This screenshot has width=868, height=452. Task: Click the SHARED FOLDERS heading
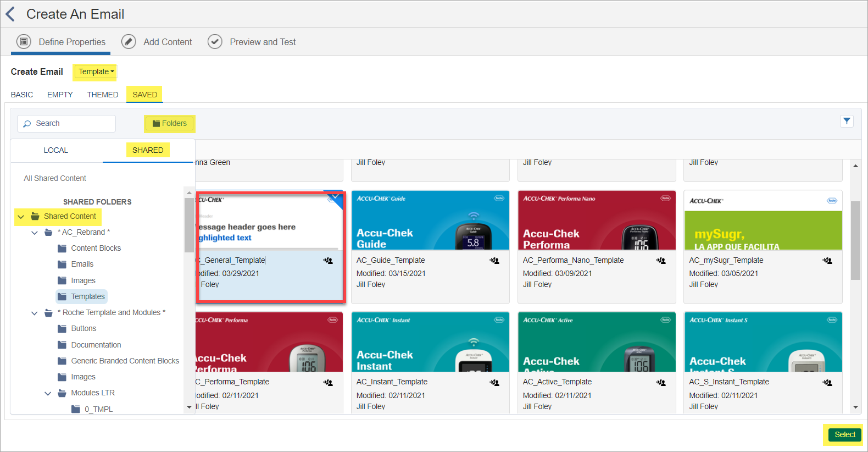click(97, 202)
